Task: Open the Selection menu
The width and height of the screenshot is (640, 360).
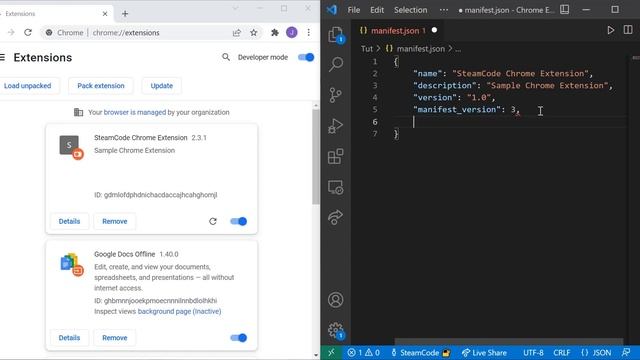Action: (410, 10)
